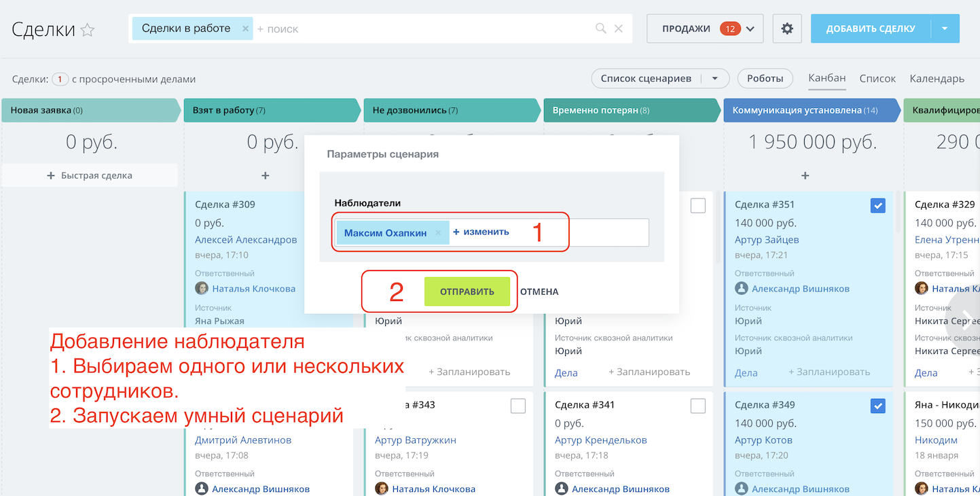Switch to the Календарь view
Viewport: 980px width, 496px height.
[937, 79]
